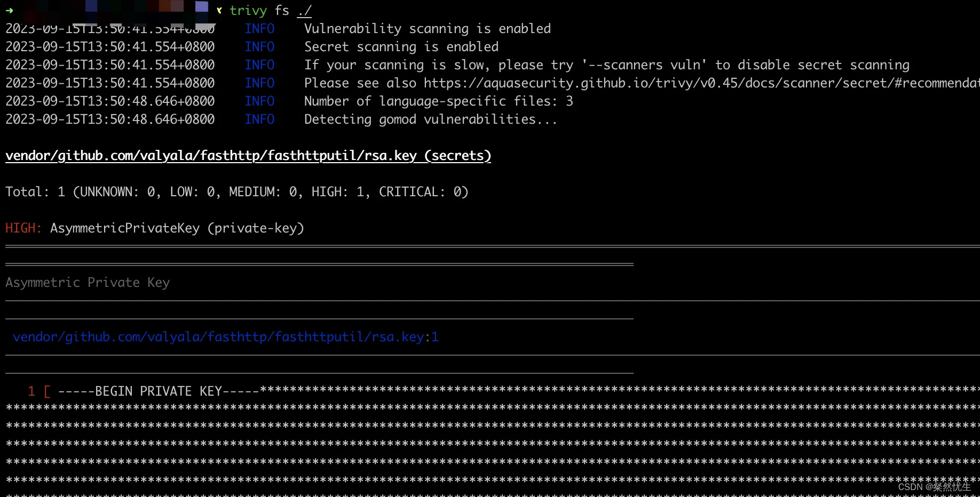Click 'Detecting gomod vulnerabilities...' line
Viewport: 980px width, 497px height.
[x=431, y=119]
